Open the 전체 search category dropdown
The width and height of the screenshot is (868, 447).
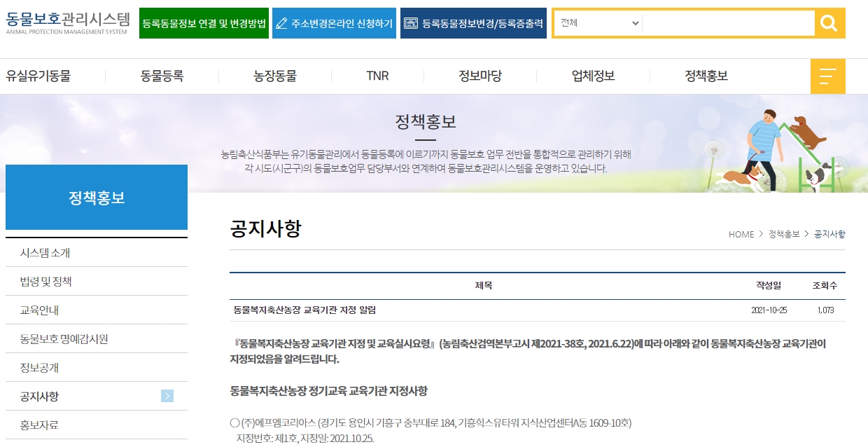coord(598,23)
